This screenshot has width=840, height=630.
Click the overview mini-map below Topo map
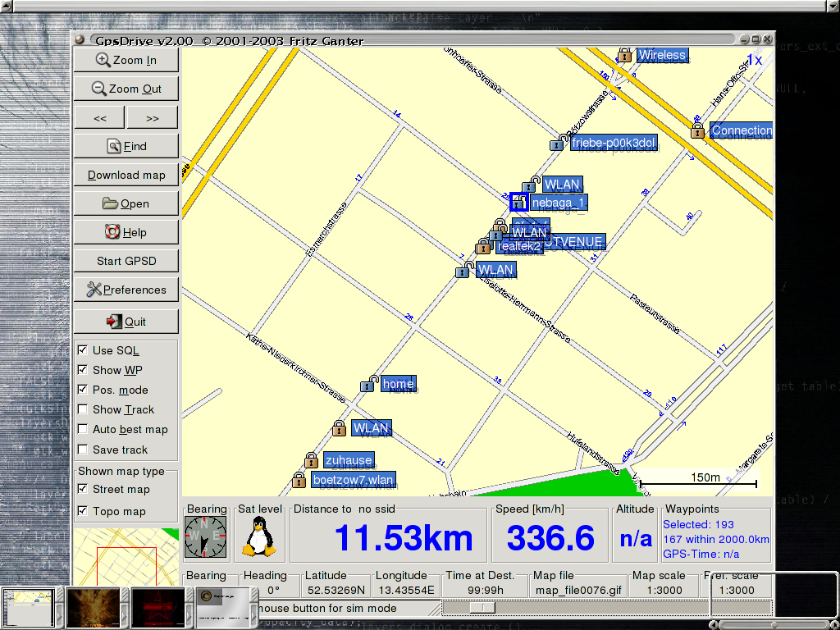(126, 556)
